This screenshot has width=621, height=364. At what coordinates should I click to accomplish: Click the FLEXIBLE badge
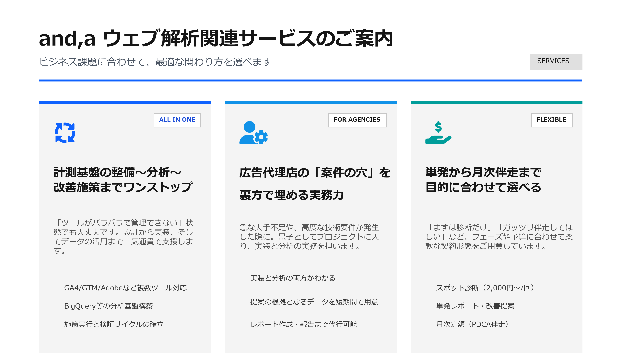pos(551,120)
